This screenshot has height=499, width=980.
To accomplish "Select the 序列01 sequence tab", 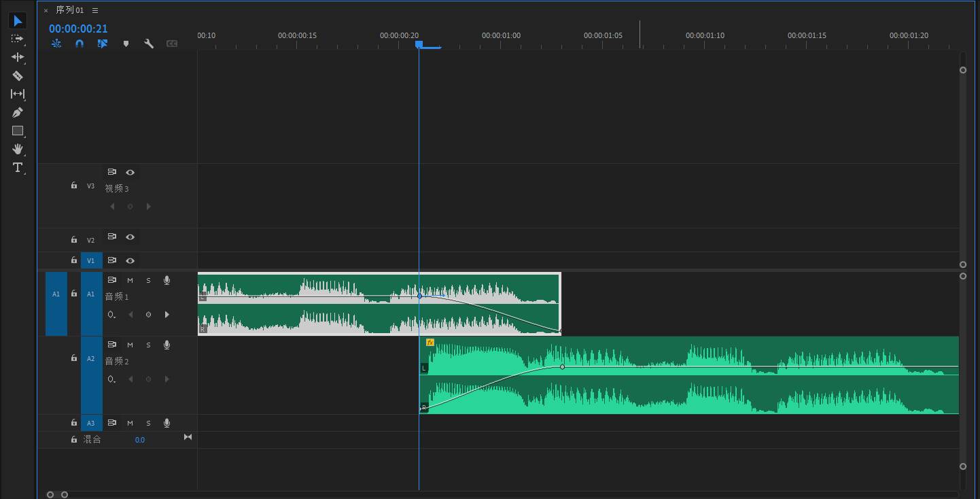I will click(69, 10).
